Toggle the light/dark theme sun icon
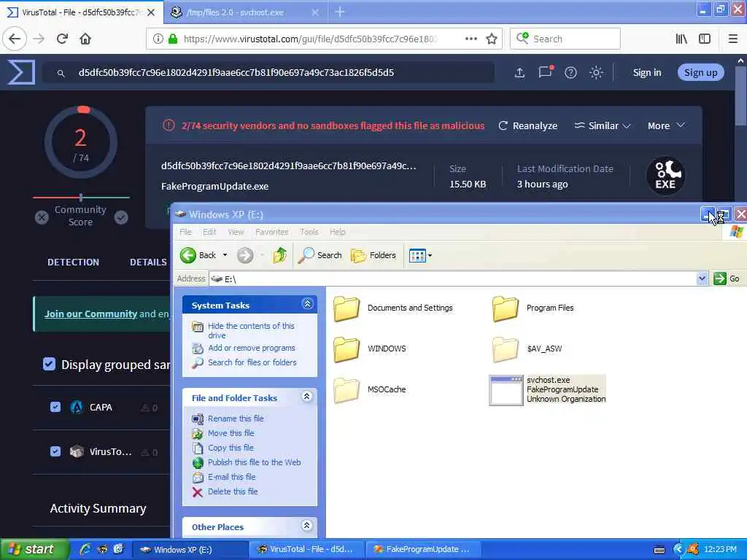747x560 pixels. pyautogui.click(x=596, y=72)
